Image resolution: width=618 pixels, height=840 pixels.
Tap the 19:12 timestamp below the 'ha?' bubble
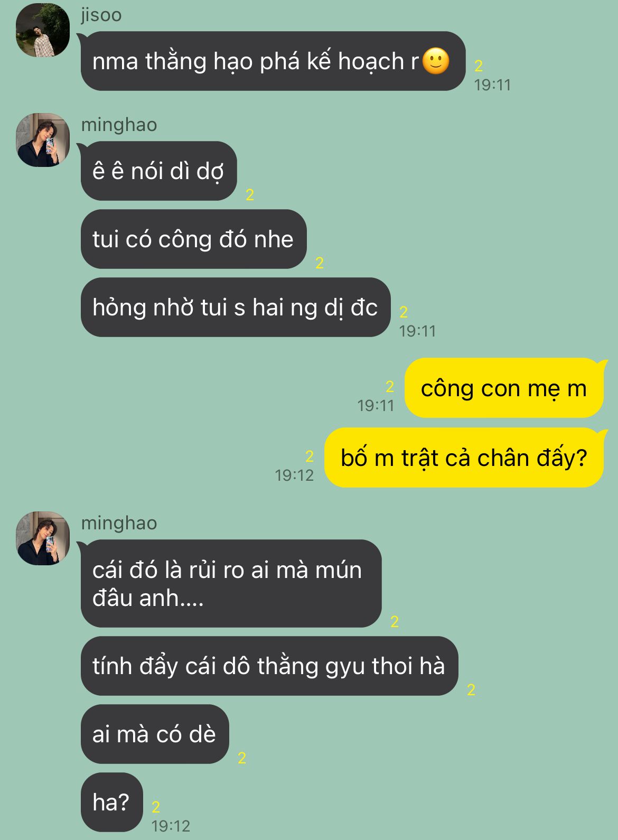(x=171, y=826)
